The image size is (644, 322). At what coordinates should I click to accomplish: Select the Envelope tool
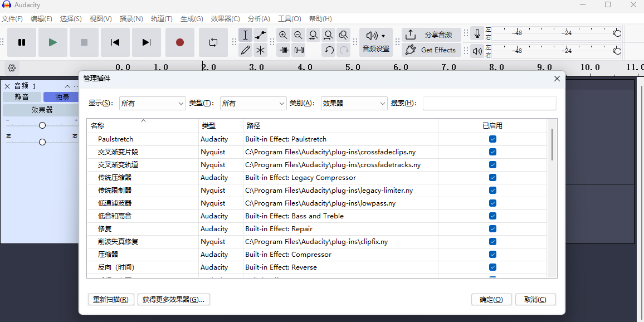tap(260, 35)
